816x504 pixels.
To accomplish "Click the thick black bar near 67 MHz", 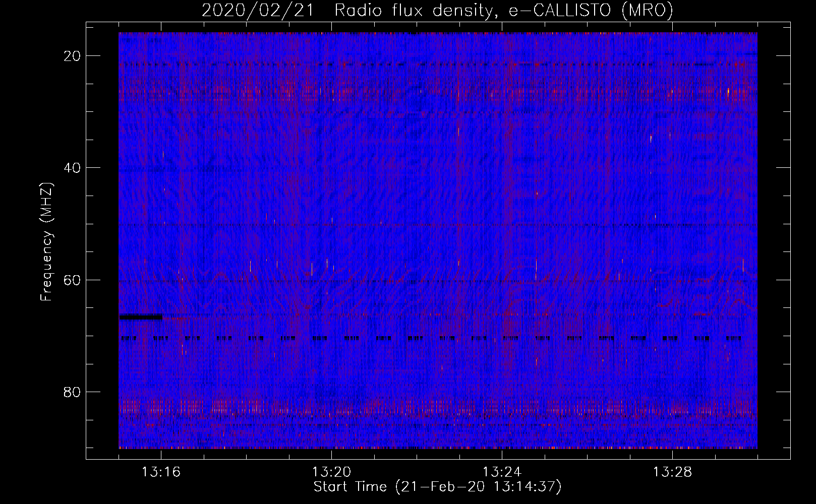I will [x=141, y=317].
